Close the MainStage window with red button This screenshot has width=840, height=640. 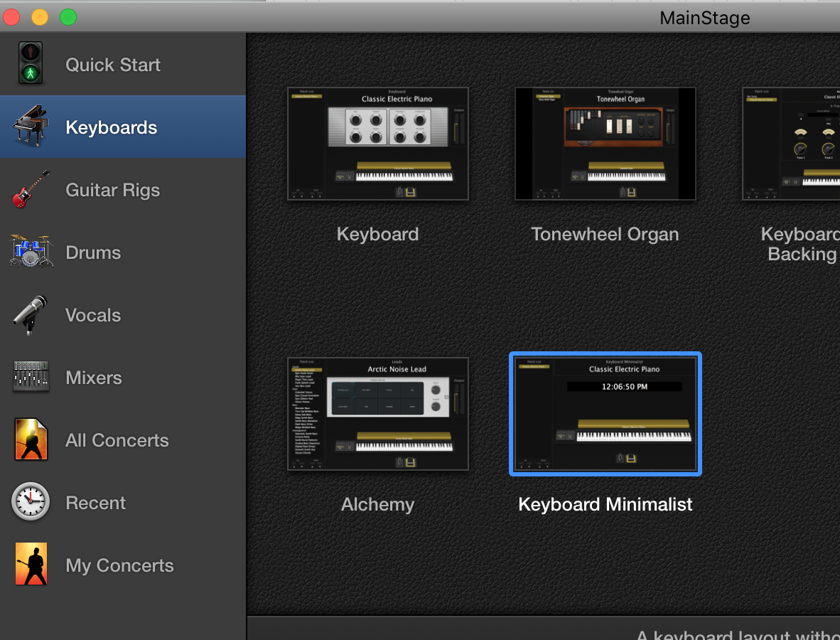11,17
